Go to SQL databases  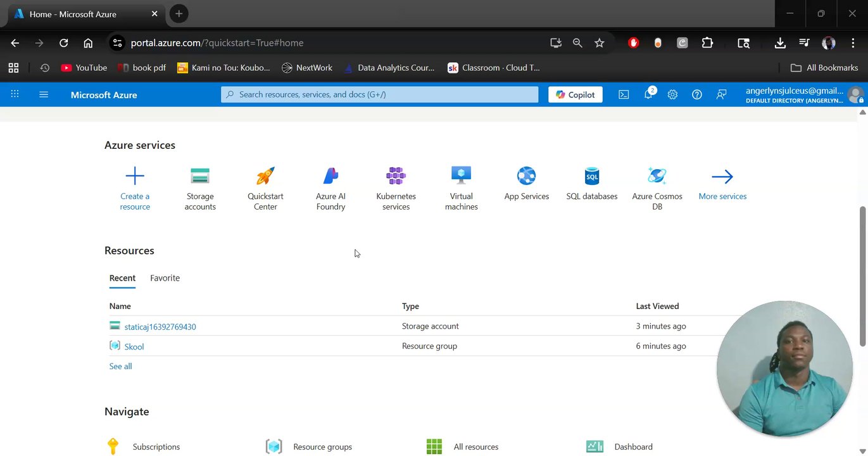pos(592,182)
